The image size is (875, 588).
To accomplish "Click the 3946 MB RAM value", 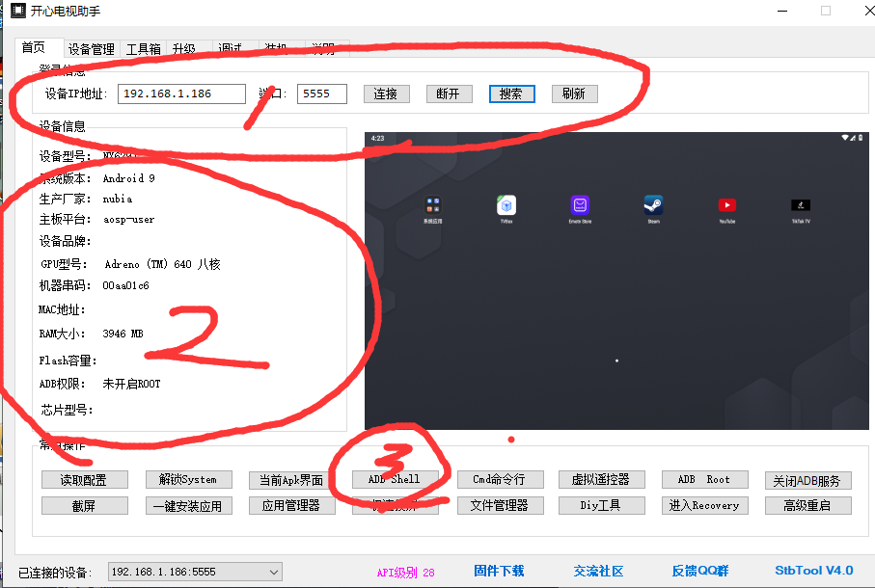I will pyautogui.click(x=123, y=334).
